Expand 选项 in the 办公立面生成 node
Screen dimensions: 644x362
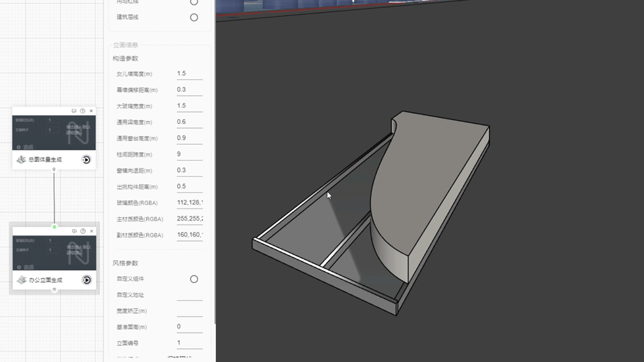(25, 266)
